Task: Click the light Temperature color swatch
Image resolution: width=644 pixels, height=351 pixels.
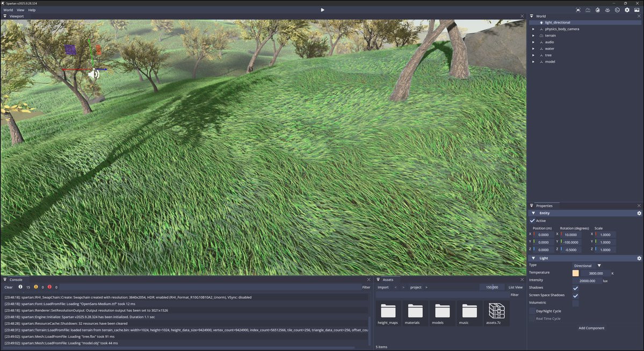Action: pos(575,273)
